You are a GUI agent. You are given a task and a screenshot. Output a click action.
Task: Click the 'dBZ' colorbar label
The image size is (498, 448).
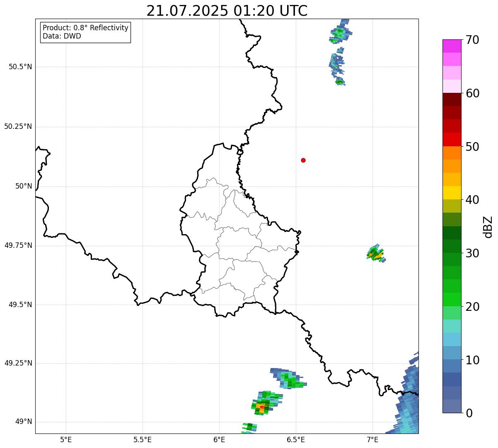[488, 227]
